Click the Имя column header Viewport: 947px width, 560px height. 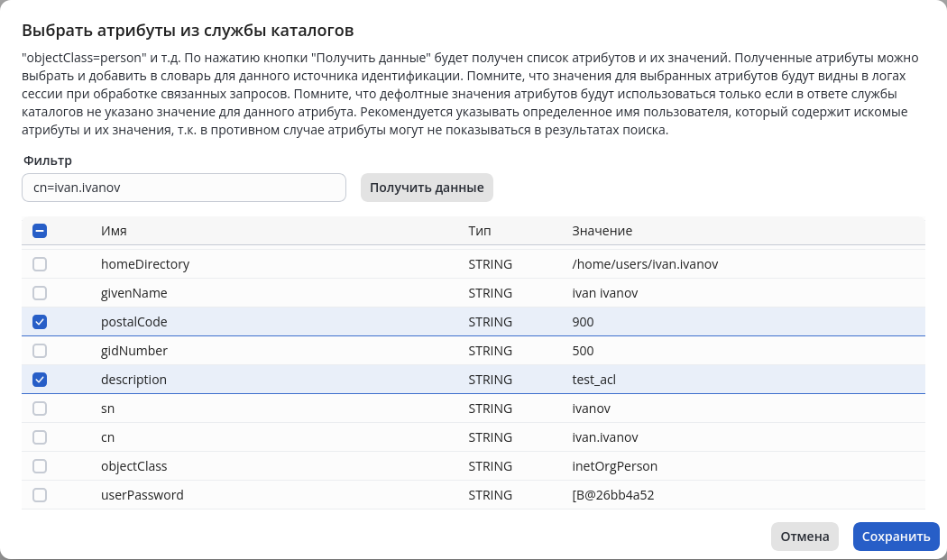click(x=114, y=231)
